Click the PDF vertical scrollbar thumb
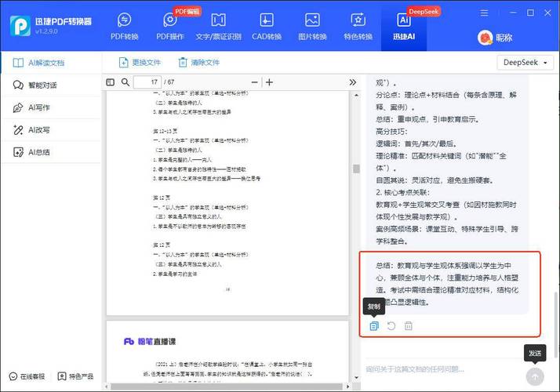The image size is (560, 392). pyautogui.click(x=356, y=169)
